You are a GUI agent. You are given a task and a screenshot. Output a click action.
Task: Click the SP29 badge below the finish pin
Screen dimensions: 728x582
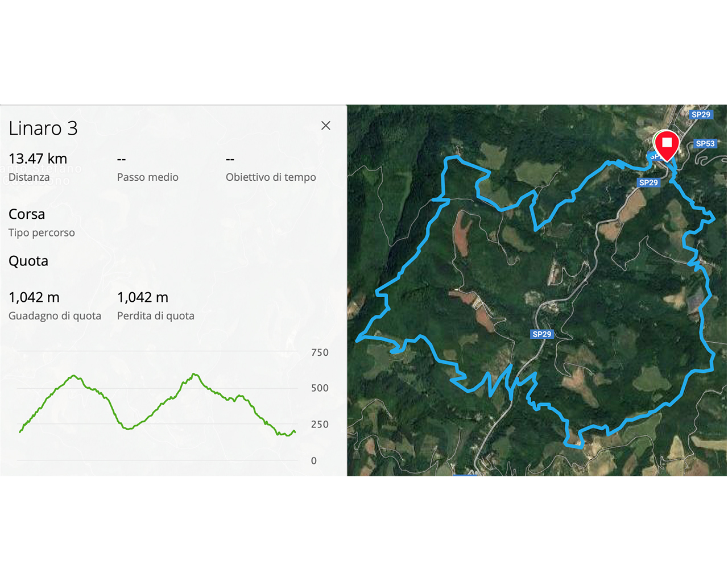coord(648,182)
